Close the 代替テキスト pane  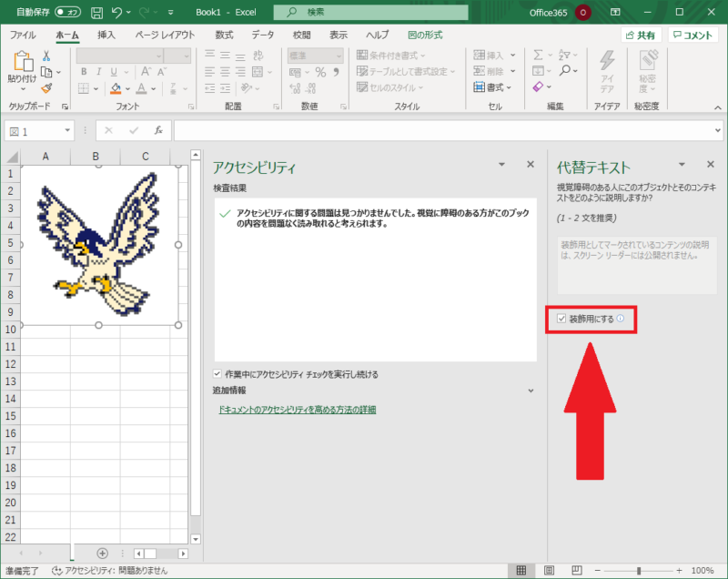pyautogui.click(x=711, y=165)
